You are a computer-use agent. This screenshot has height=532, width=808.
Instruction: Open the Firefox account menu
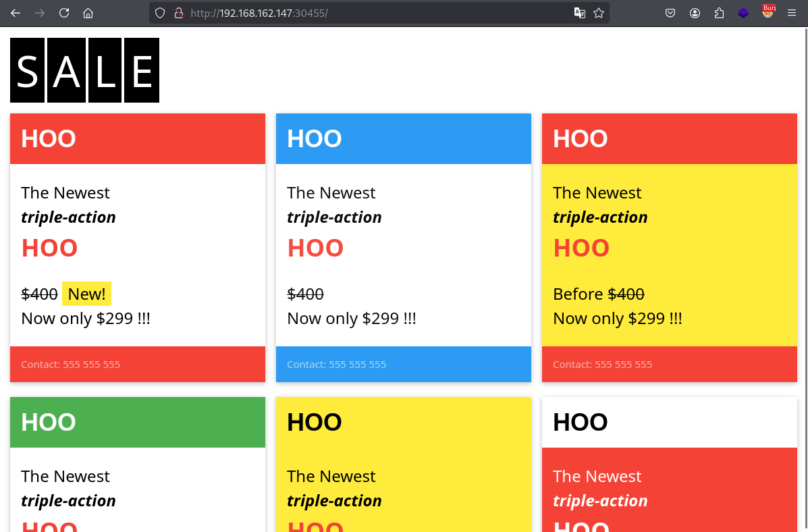[x=695, y=13]
